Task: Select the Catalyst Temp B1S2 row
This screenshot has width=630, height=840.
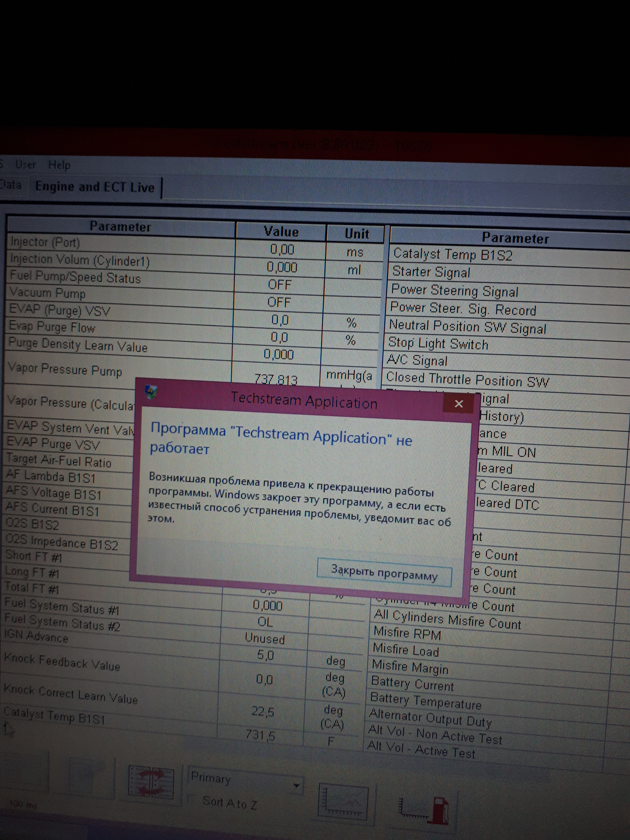Action: (x=452, y=255)
